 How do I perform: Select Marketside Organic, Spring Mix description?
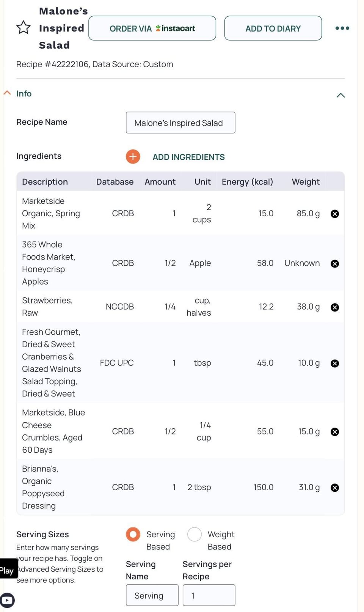51,213
